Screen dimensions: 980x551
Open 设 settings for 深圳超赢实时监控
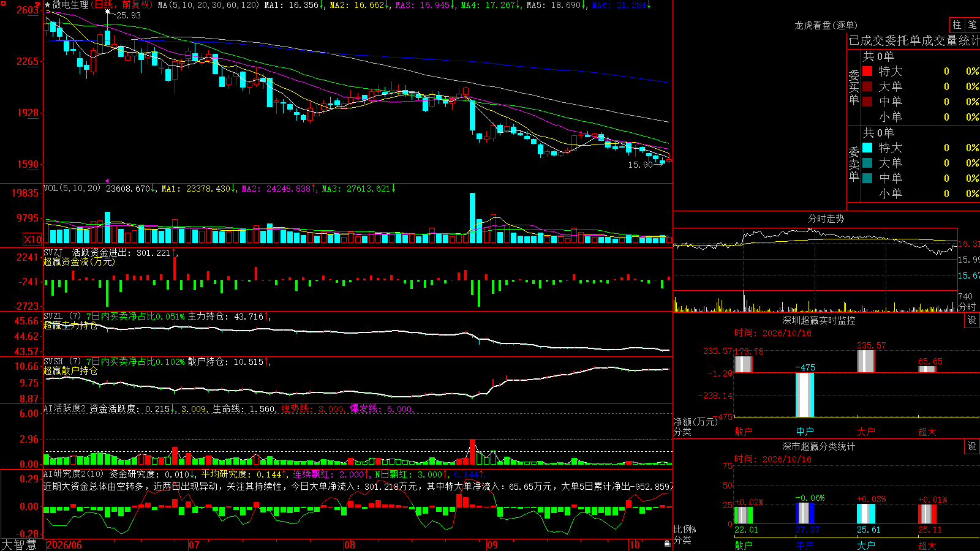972,320
